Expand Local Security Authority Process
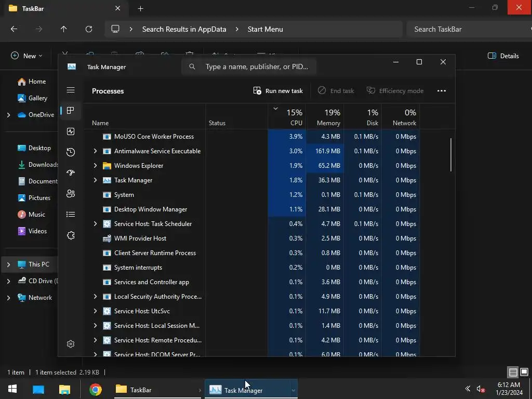532x399 pixels. coord(96,297)
